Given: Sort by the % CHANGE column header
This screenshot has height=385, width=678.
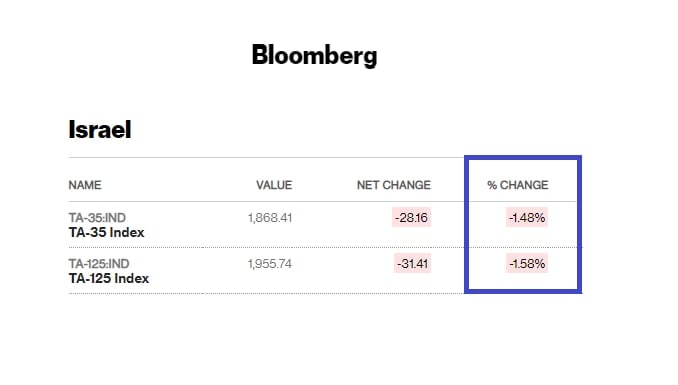Looking at the screenshot, I should 518,185.
